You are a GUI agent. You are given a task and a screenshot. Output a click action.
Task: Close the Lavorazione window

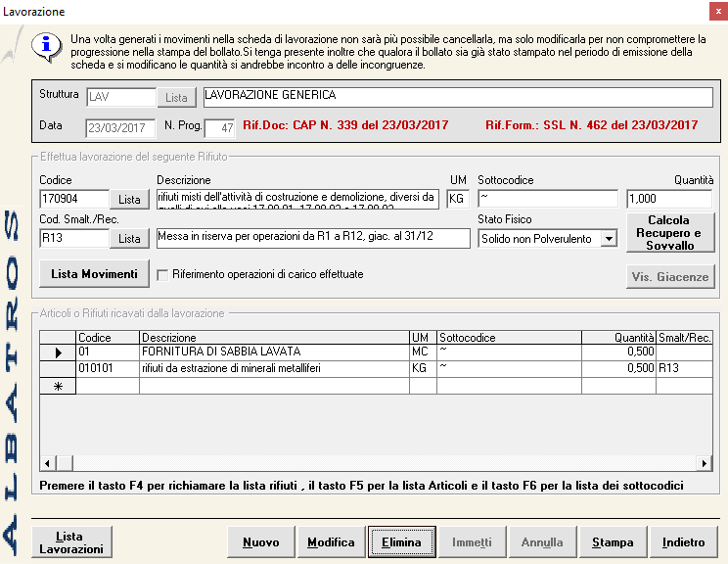(718, 12)
